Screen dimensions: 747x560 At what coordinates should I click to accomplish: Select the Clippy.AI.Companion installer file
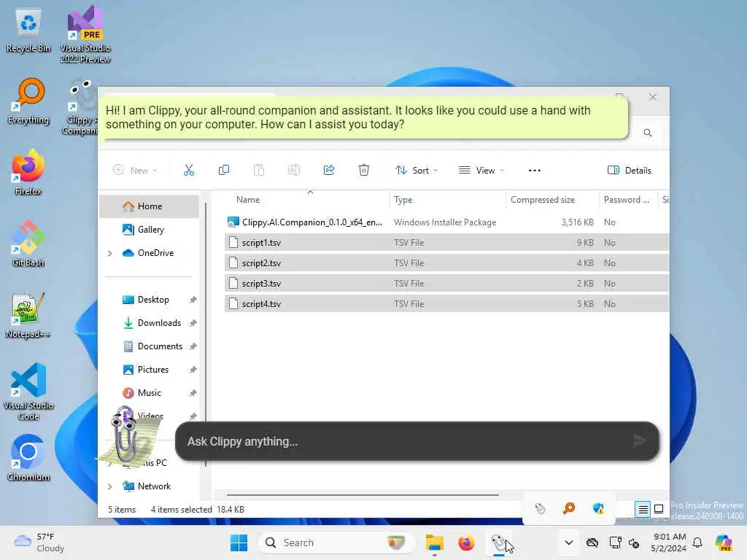447,222
